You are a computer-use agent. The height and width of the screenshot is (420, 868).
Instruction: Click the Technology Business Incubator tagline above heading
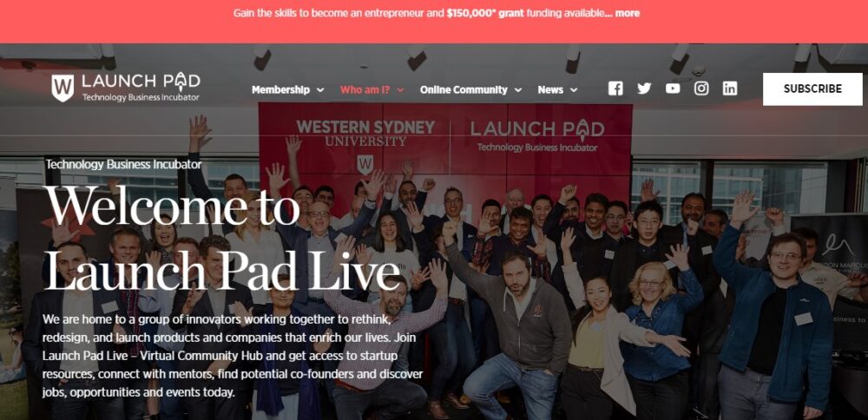coord(123,164)
